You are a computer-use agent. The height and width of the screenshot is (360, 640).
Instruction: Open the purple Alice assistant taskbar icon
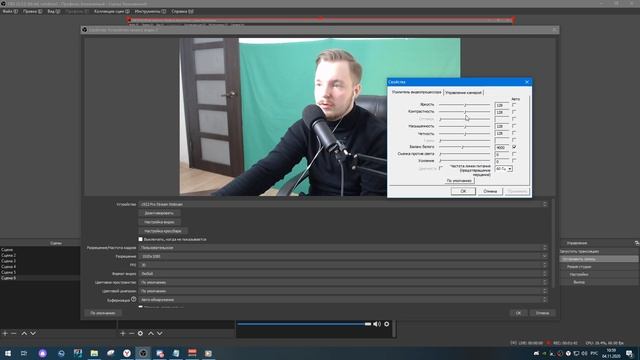point(42,353)
